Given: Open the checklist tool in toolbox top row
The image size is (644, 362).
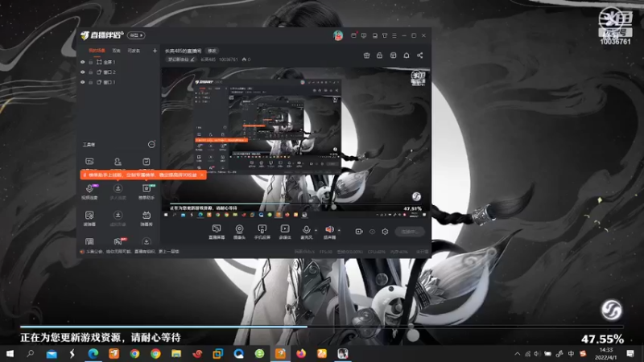Looking at the screenshot, I should [147, 163].
